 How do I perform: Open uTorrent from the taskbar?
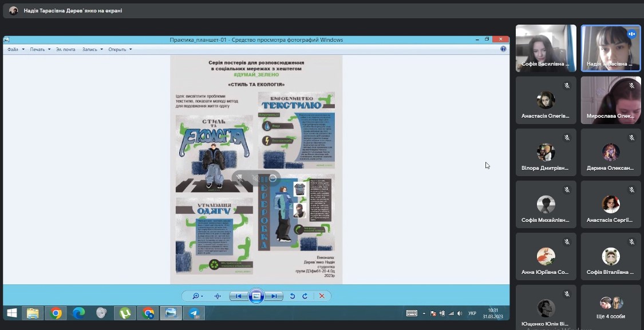coord(124,313)
